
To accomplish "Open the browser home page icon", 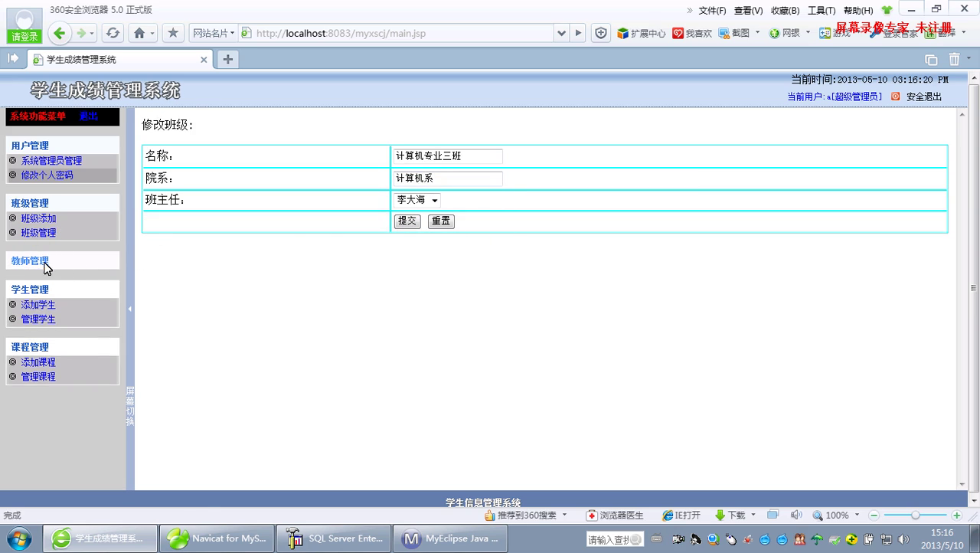I will point(139,33).
